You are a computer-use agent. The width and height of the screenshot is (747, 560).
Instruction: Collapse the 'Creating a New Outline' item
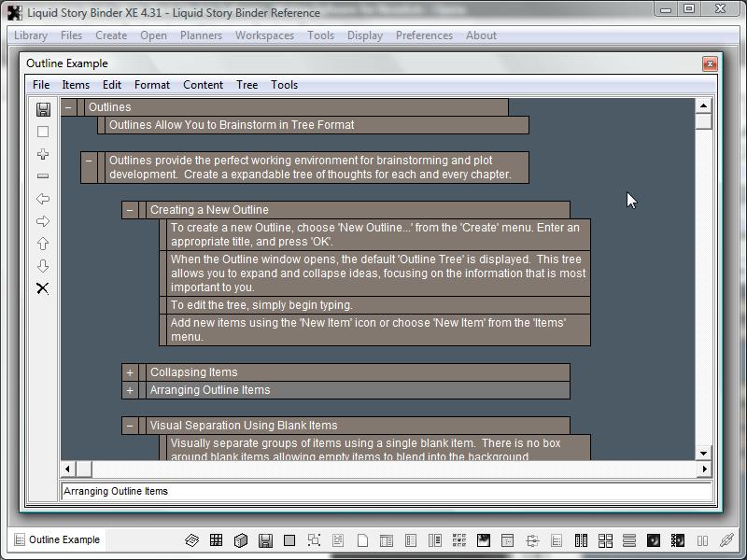pos(130,210)
